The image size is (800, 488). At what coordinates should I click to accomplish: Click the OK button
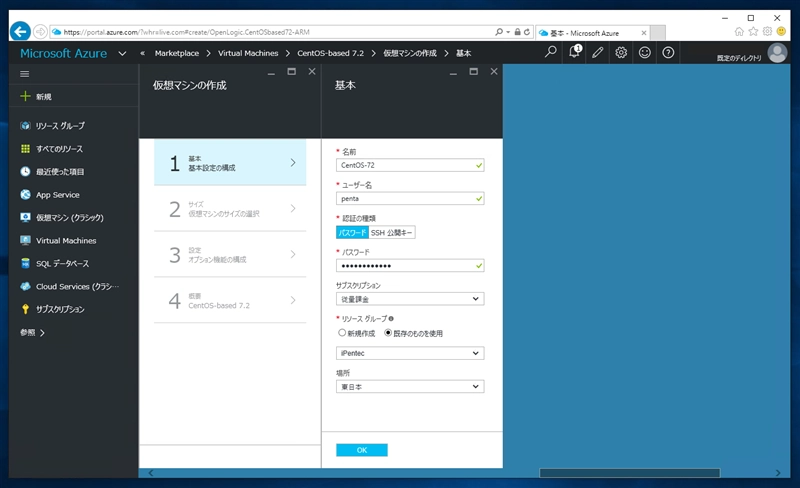362,450
